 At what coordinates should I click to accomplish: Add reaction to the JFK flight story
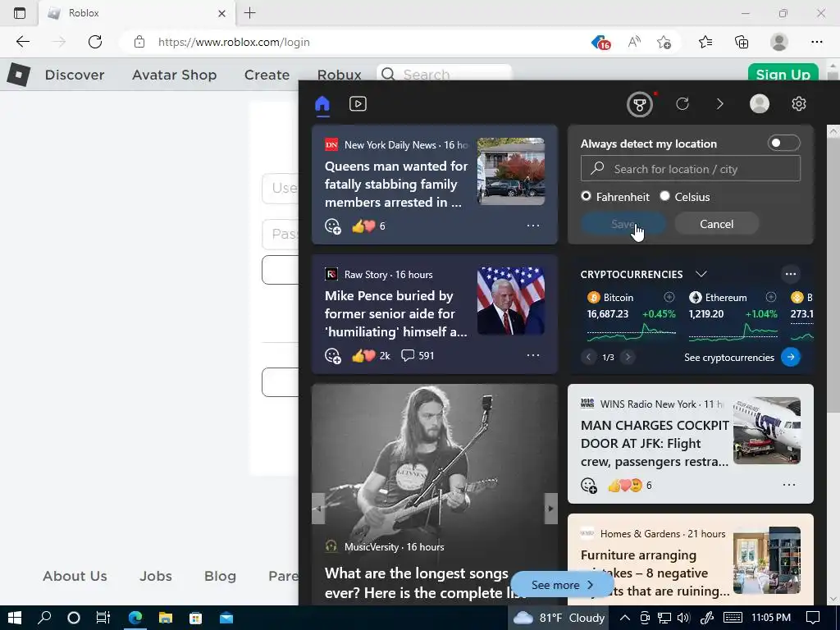pos(589,486)
